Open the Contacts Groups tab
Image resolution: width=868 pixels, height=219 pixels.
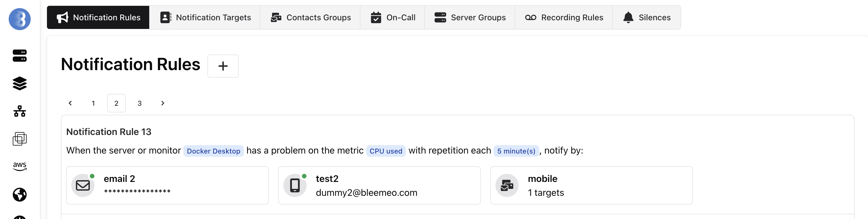tap(310, 17)
